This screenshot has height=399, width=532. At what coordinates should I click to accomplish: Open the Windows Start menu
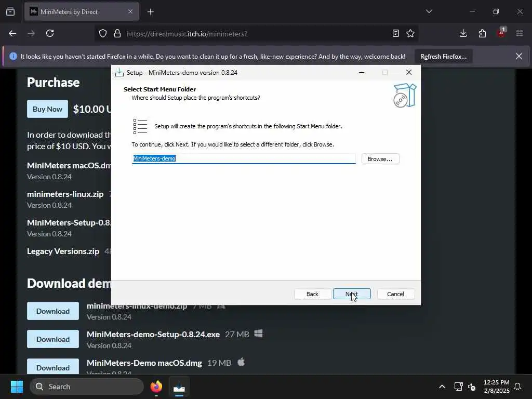click(x=17, y=387)
